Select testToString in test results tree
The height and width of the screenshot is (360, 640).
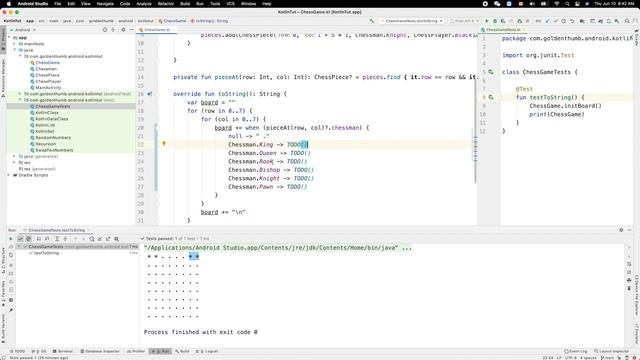coord(47,253)
